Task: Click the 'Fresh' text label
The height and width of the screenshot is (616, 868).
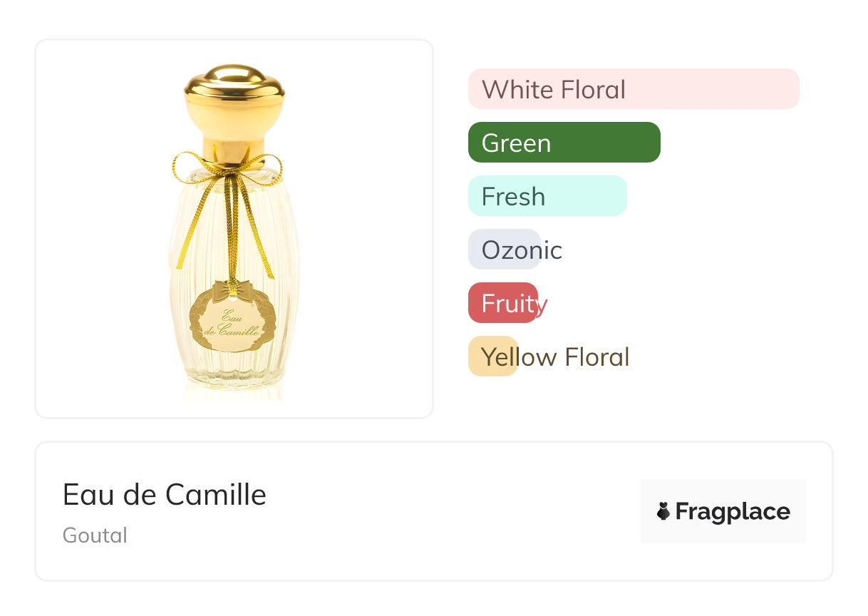Action: pyautogui.click(x=513, y=197)
